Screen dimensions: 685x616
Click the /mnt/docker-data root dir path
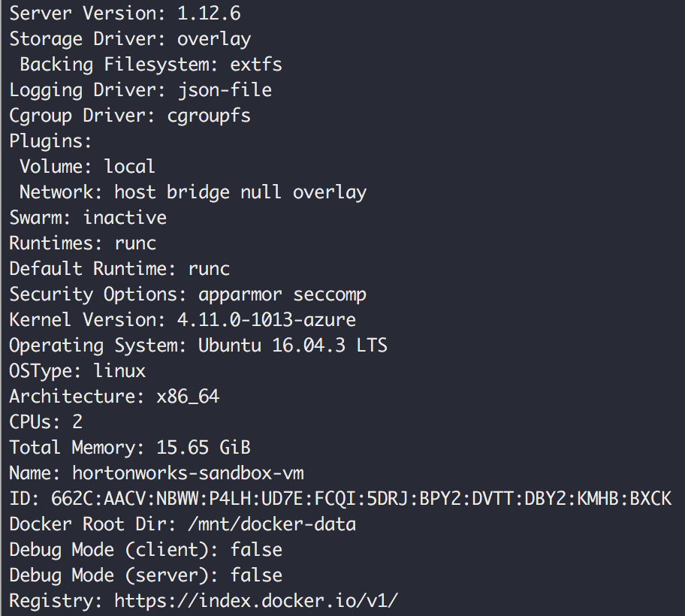click(272, 524)
